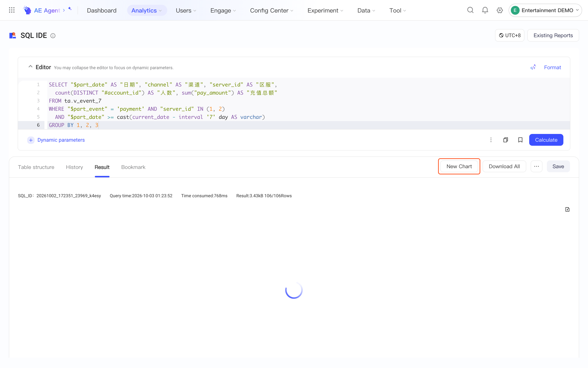Click the AE Agent logo icon
This screenshot has width=588, height=368.
(27, 10)
